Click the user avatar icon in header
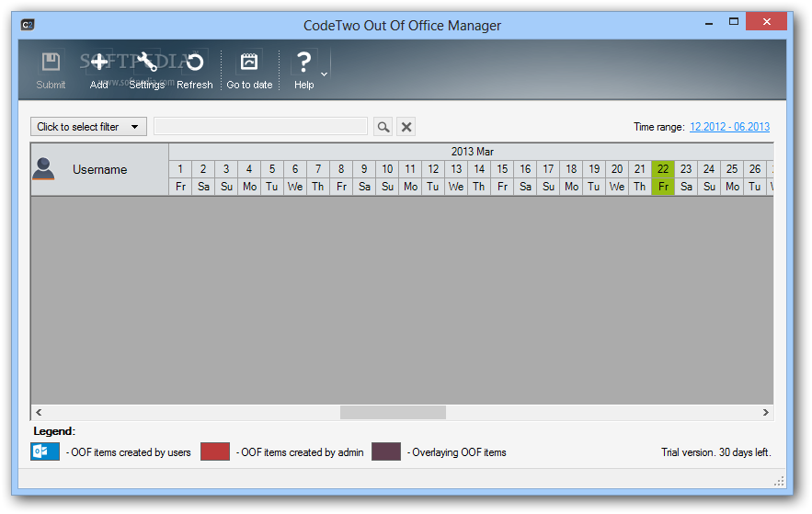Viewport: 812px width, 514px height. pos(43,169)
